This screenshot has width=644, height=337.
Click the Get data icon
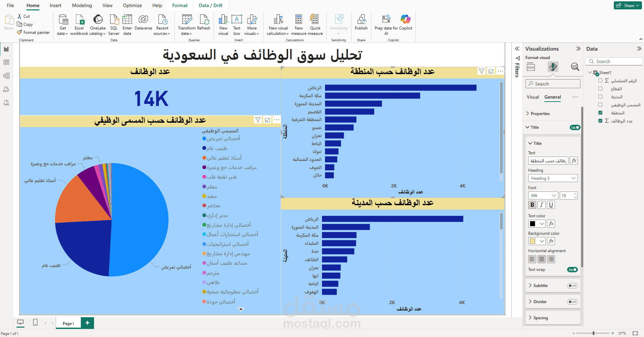tap(63, 19)
